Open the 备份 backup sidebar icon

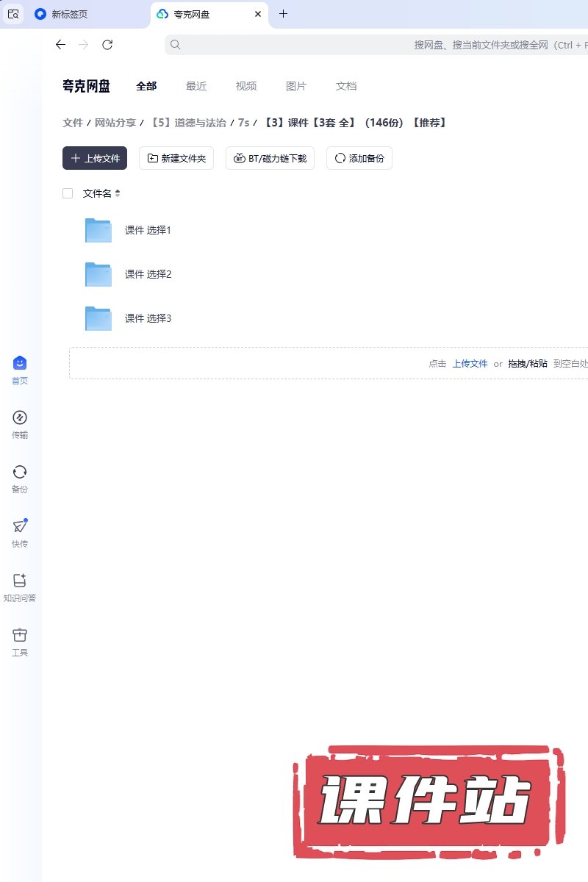point(20,472)
